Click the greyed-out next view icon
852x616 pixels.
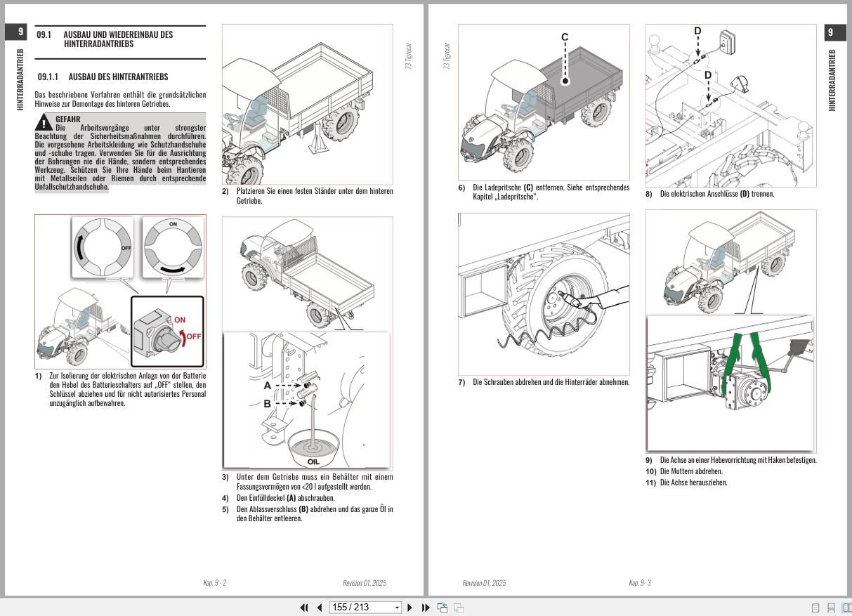[459, 608]
